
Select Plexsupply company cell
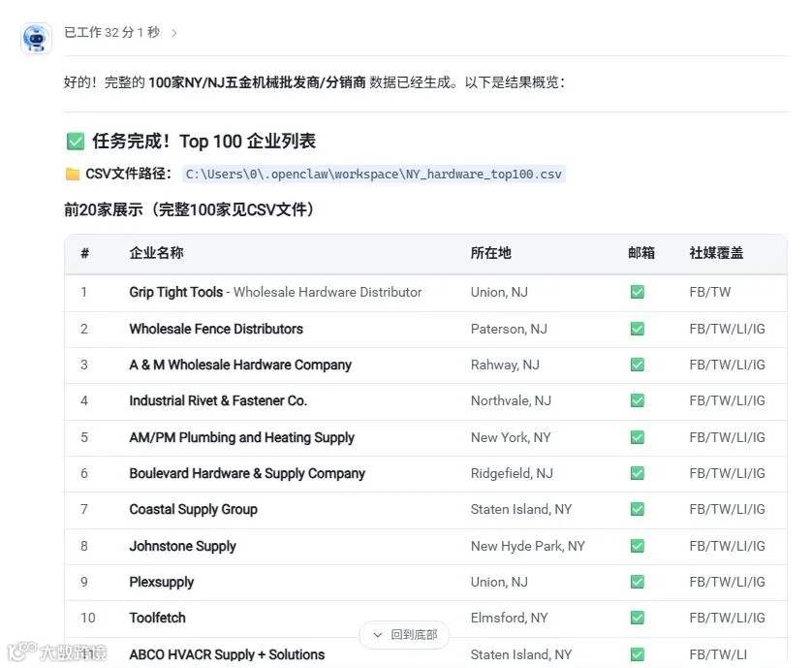coord(162,582)
